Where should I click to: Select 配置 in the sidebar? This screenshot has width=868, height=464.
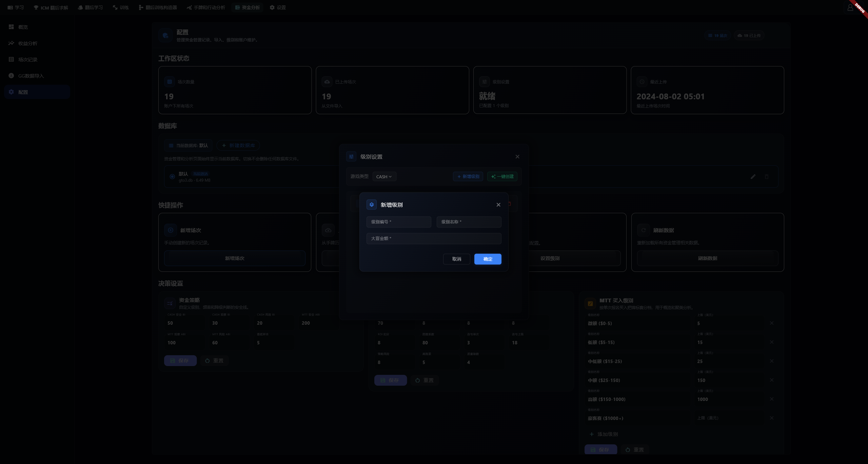pos(37,92)
